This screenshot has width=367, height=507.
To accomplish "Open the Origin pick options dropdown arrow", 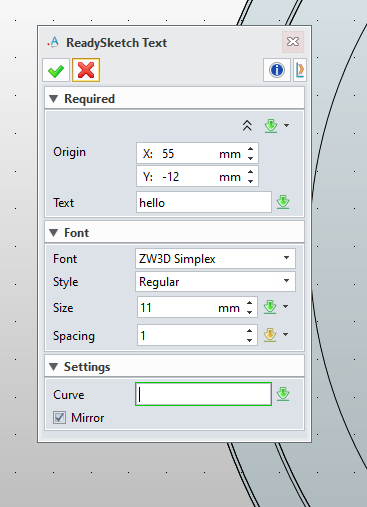I will tap(286, 126).
